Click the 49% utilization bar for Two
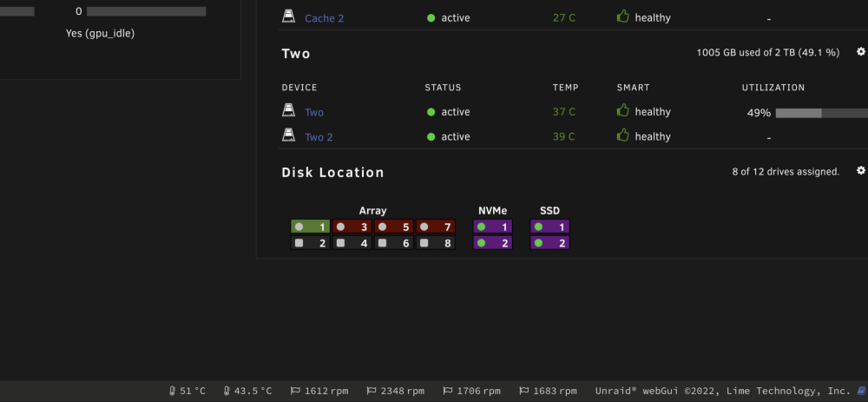868x402 pixels. click(x=821, y=113)
